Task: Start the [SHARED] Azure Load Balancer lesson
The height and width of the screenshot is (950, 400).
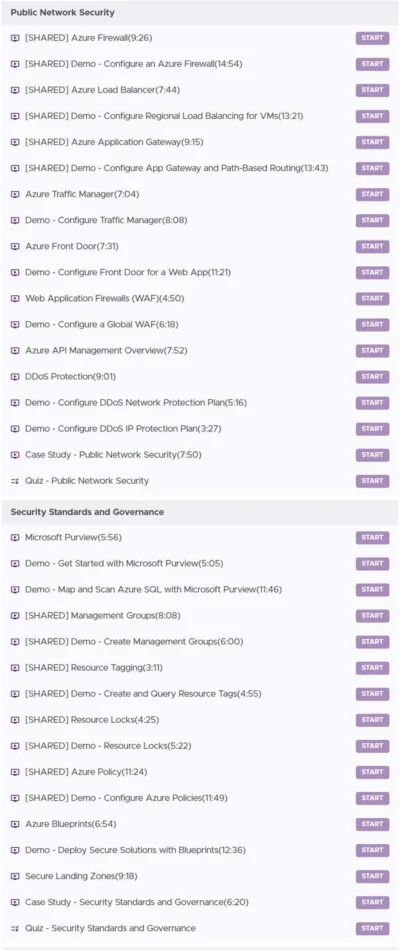Action: [x=372, y=90]
